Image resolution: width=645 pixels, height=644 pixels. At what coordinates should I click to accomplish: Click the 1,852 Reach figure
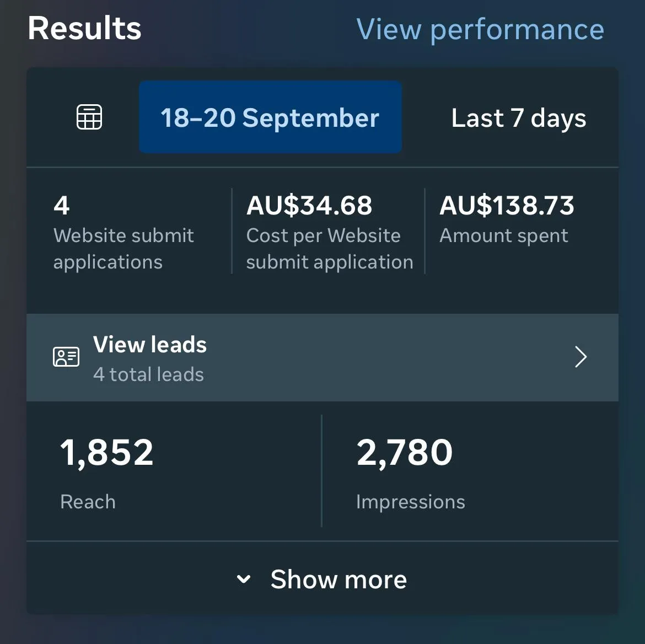coord(106,453)
